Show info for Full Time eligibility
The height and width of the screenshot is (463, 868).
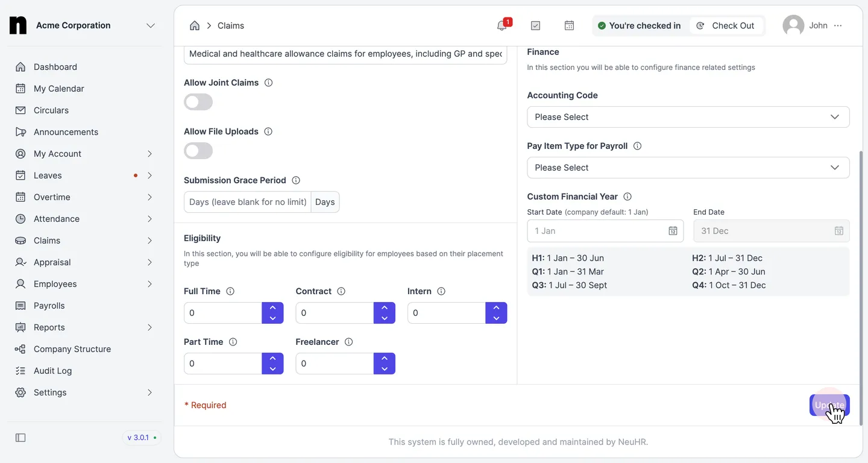pyautogui.click(x=230, y=291)
